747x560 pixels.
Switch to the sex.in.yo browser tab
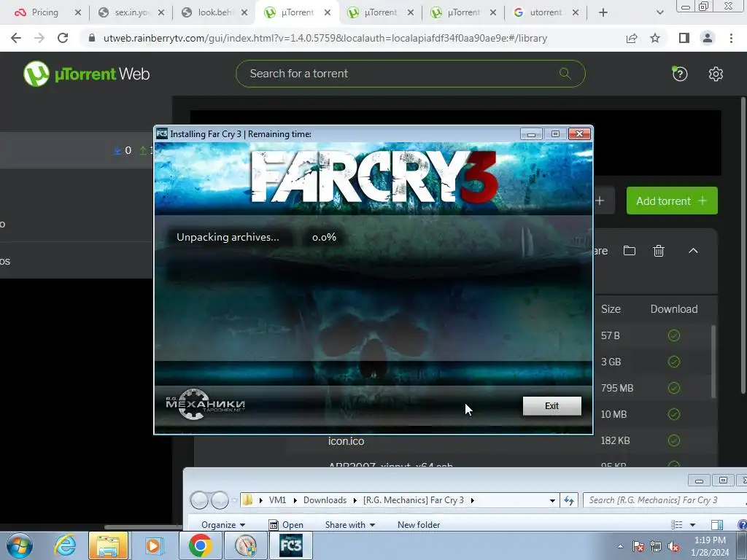pos(130,12)
